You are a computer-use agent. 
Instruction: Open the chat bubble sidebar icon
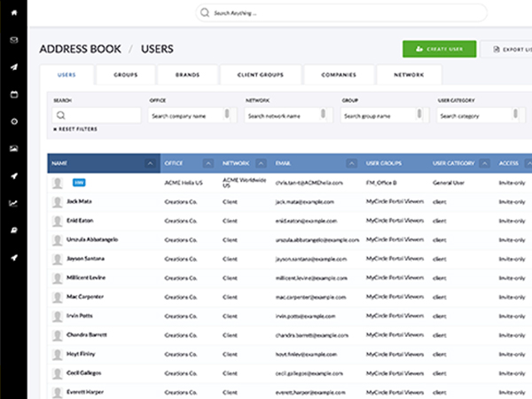14,230
